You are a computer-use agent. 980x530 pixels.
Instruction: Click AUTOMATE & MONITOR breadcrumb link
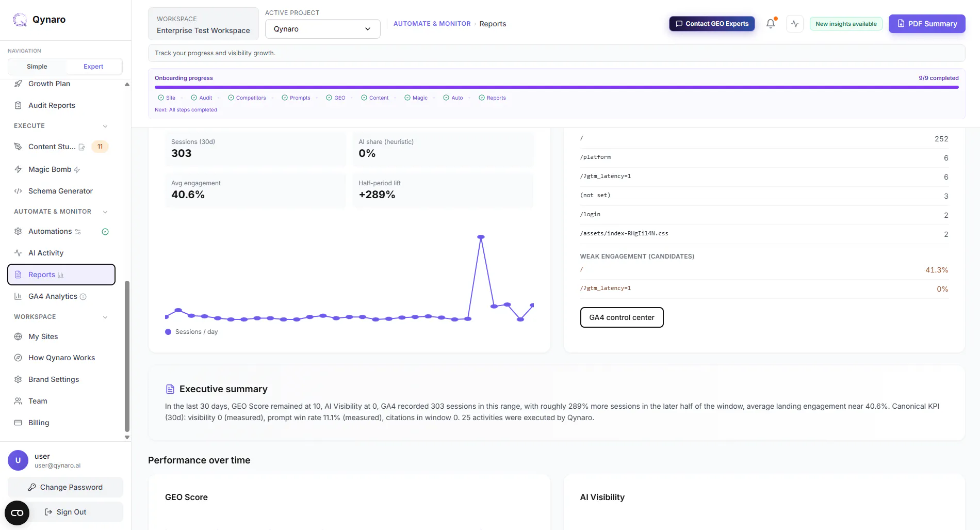pyautogui.click(x=432, y=24)
